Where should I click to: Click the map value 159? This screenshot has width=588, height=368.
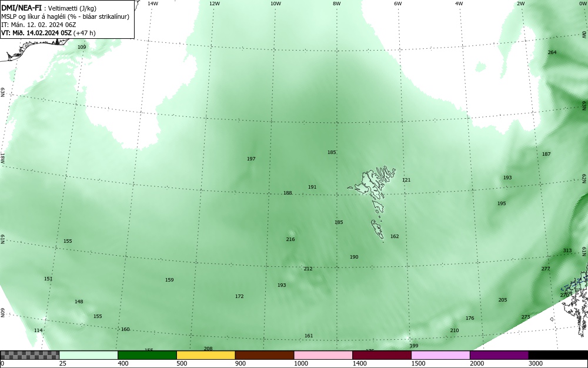(169, 280)
